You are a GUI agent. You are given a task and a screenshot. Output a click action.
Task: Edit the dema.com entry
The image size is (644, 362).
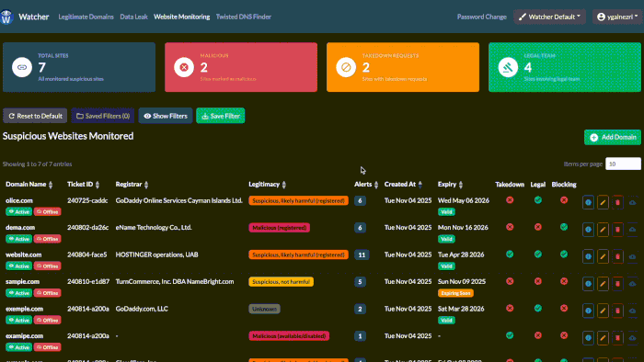pos(603,229)
